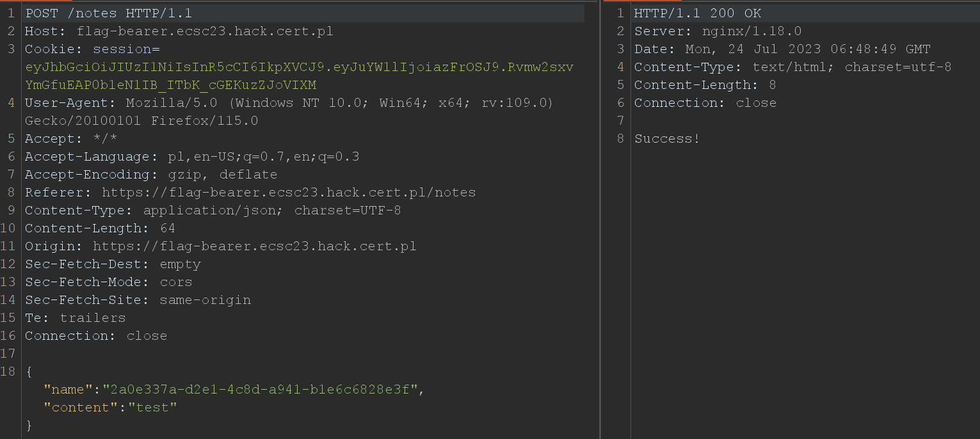Click the JSON "content" value test

point(152,408)
